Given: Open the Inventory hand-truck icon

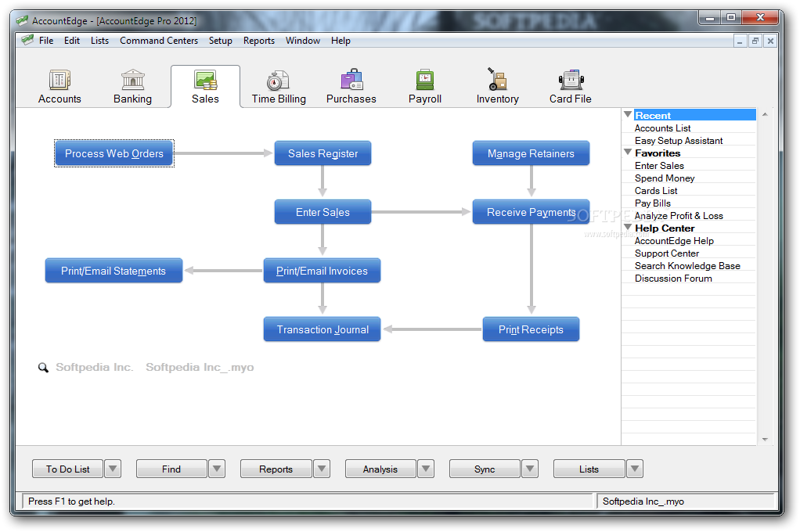Looking at the screenshot, I should pyautogui.click(x=497, y=79).
